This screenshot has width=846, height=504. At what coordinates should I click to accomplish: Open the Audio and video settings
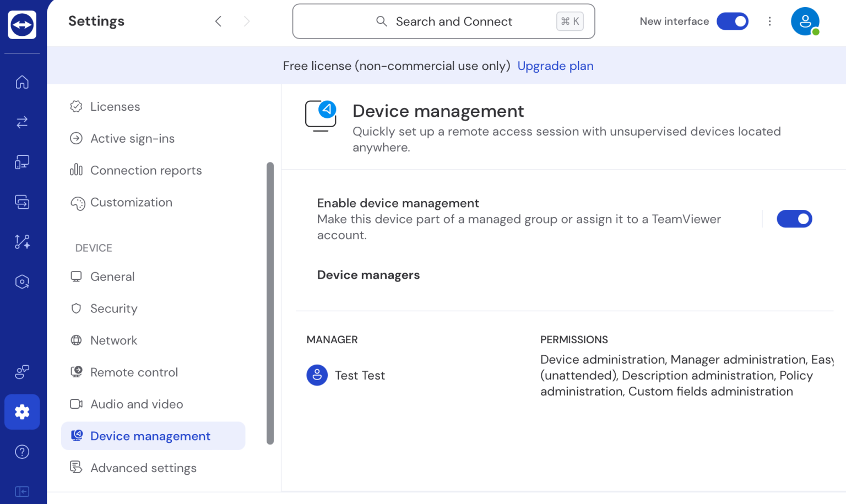[137, 404]
